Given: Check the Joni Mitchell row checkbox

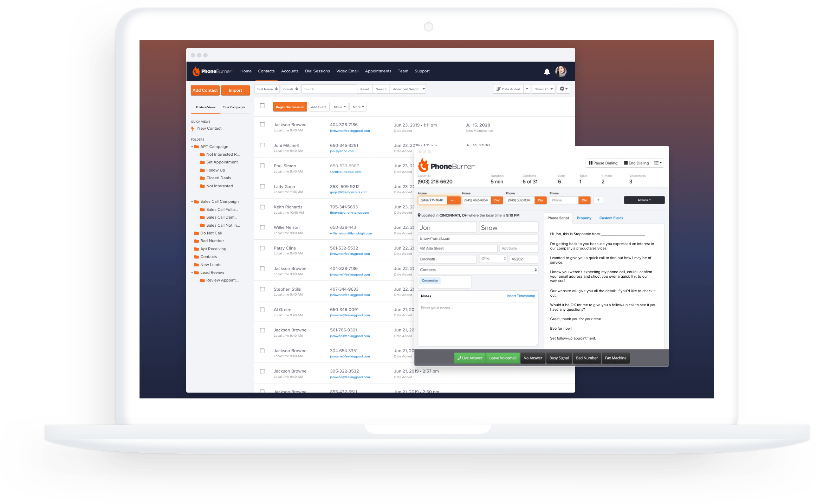Looking at the screenshot, I should tap(262, 145).
